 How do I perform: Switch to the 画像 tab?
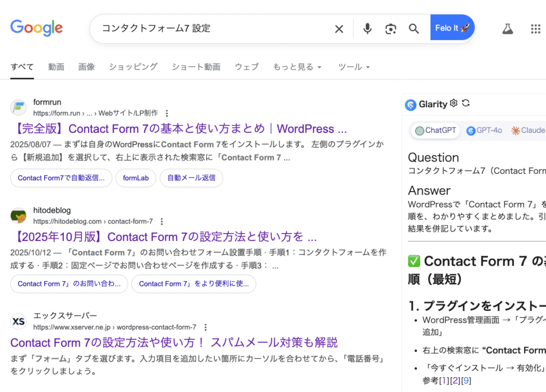coord(86,67)
